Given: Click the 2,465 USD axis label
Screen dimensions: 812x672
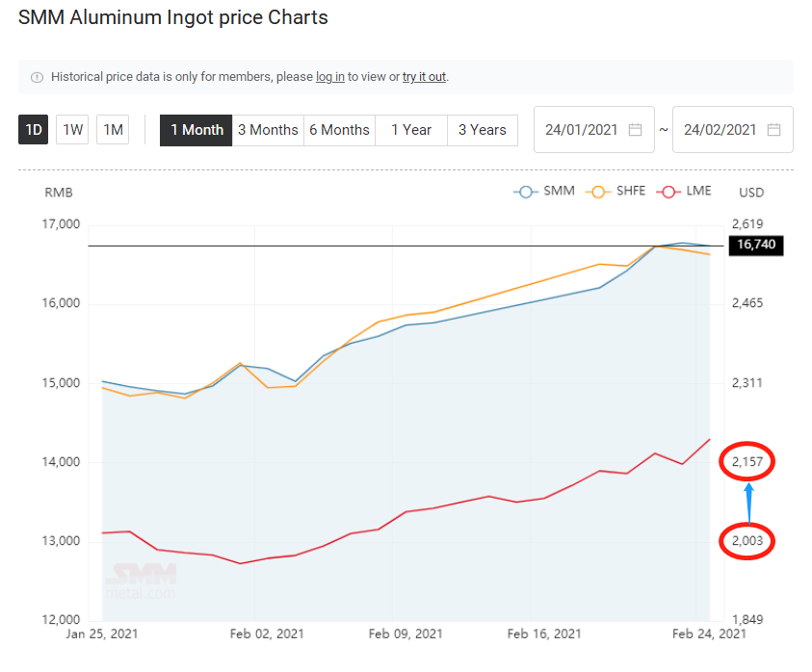Looking at the screenshot, I should click(x=747, y=303).
